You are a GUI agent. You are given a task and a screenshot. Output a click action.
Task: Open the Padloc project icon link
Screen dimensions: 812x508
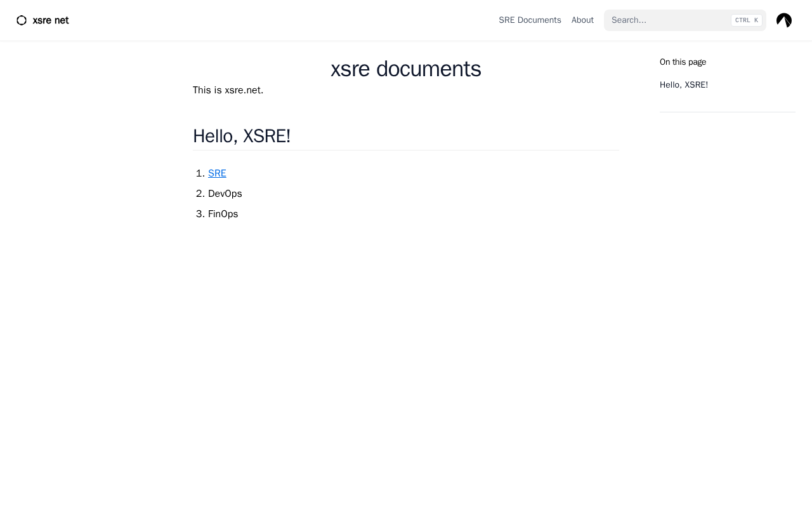[784, 20]
